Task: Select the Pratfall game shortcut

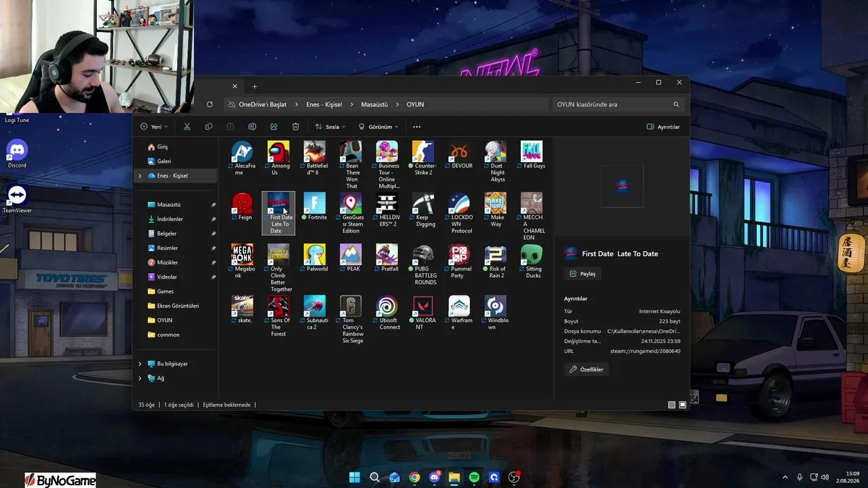Action: tap(387, 258)
